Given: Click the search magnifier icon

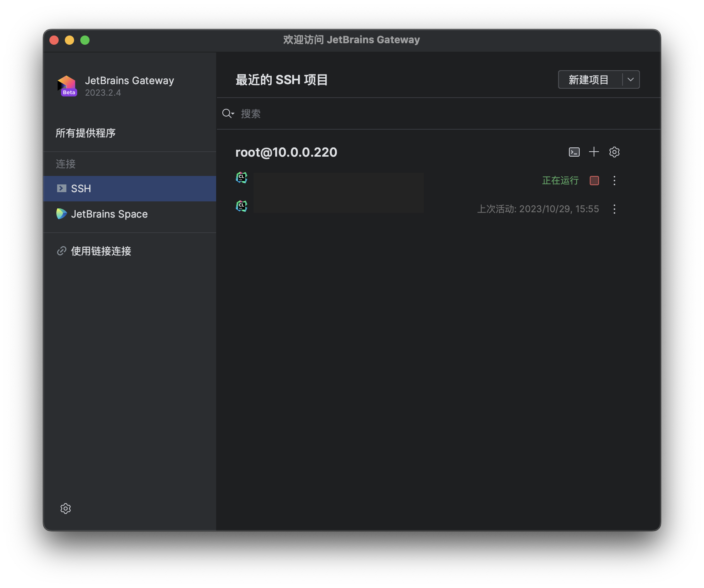Looking at the screenshot, I should (227, 113).
